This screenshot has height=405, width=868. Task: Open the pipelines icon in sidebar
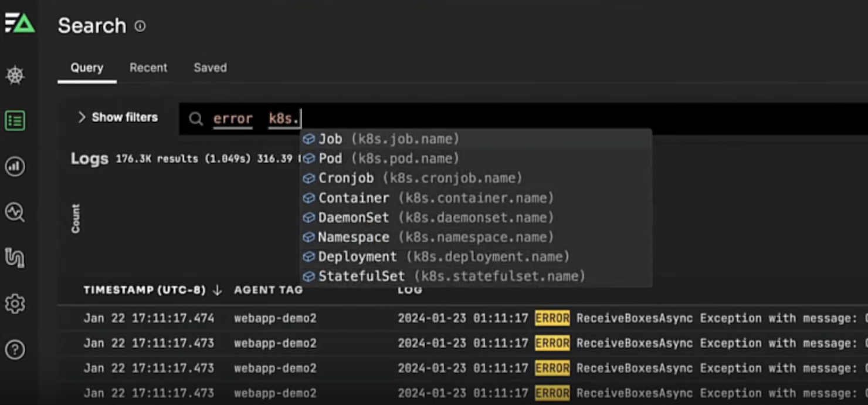pos(15,258)
